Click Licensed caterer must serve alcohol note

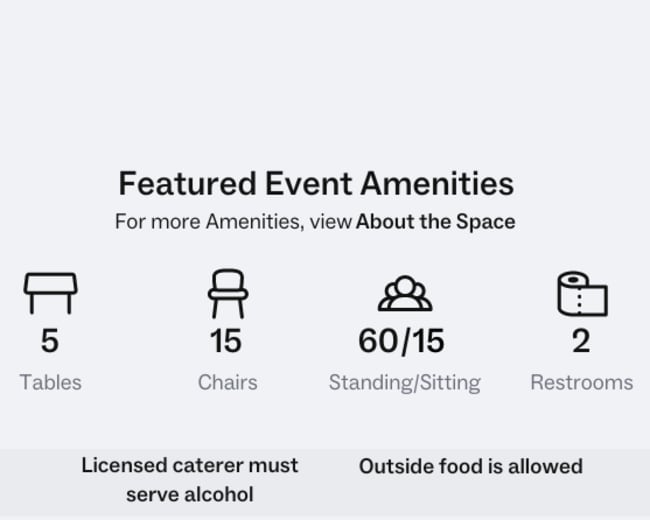point(190,480)
